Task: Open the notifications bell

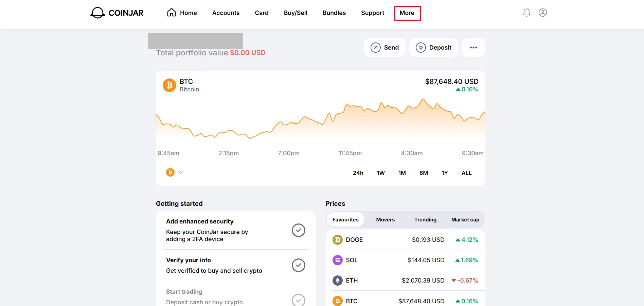Action: [x=526, y=13]
